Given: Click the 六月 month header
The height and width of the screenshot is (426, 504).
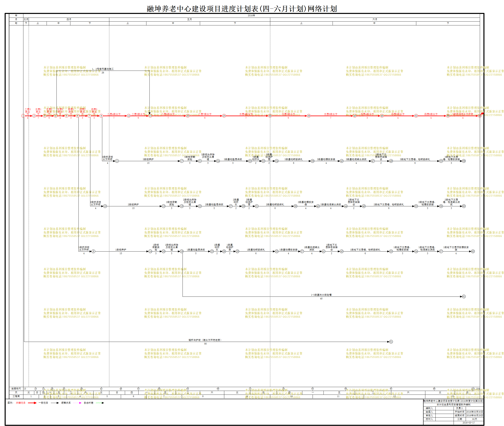Looking at the screenshot, I should pyautogui.click(x=375, y=19).
